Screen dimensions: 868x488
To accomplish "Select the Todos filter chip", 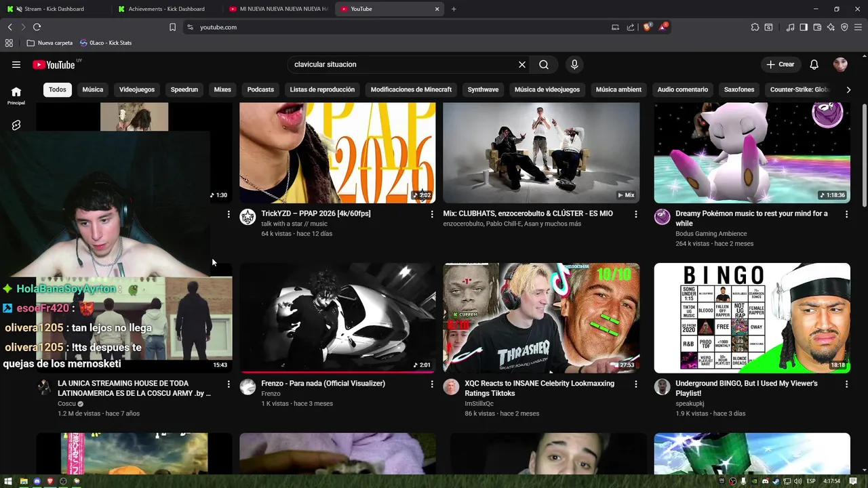I will tap(58, 89).
